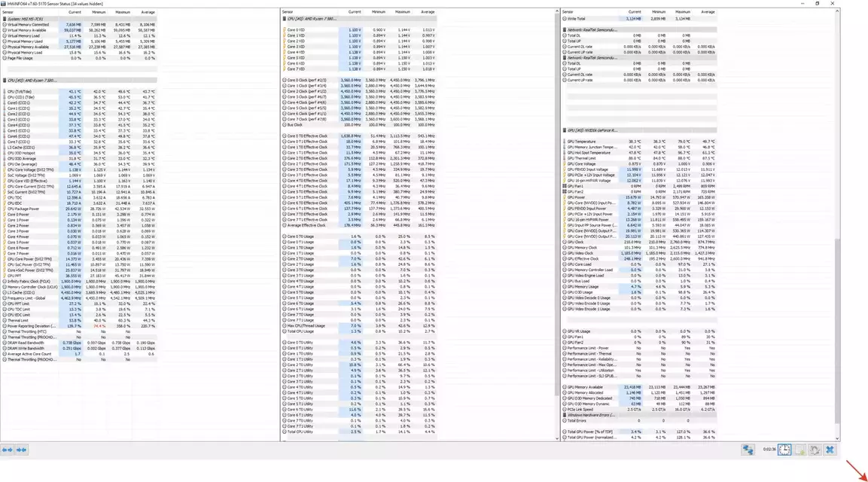Close sensor window using blue X icon
Viewport: 868px width, 482px height.
pos(830,450)
